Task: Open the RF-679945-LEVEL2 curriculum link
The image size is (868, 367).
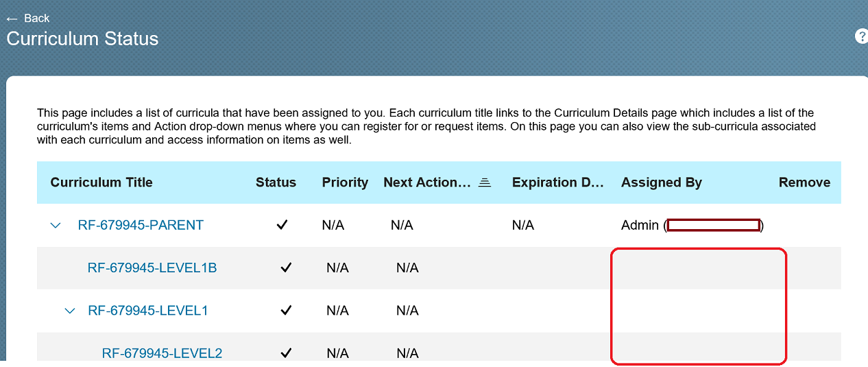Action: pyautogui.click(x=162, y=353)
